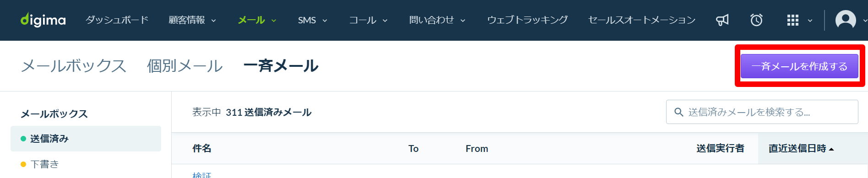Open the user profile avatar
This screenshot has height=178, width=868.
click(x=846, y=20)
